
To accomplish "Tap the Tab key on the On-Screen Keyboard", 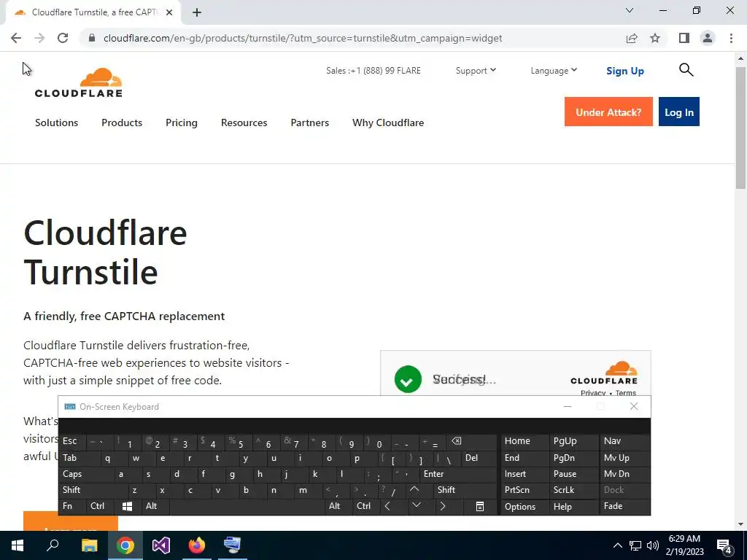I will pos(79,458).
